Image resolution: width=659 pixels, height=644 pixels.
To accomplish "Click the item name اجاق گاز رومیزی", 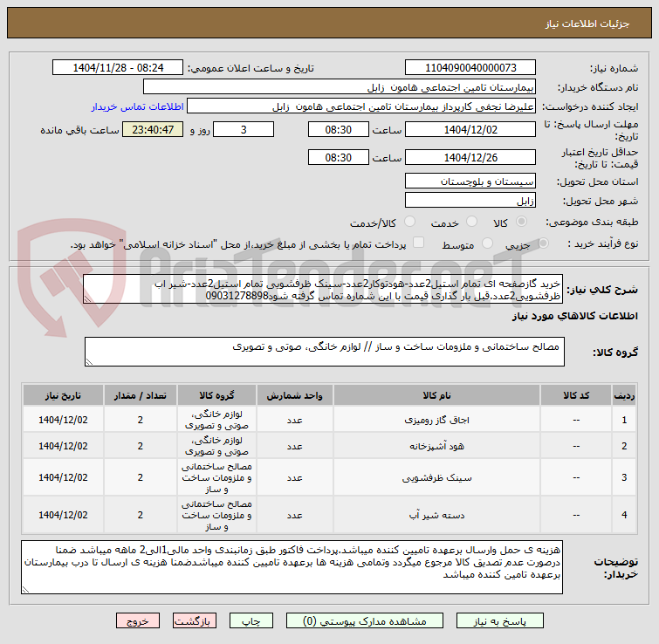I will click(x=436, y=420).
